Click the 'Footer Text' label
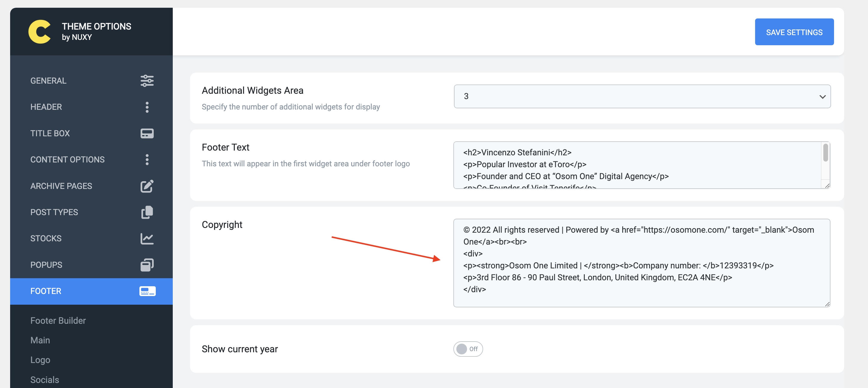 pos(225,147)
